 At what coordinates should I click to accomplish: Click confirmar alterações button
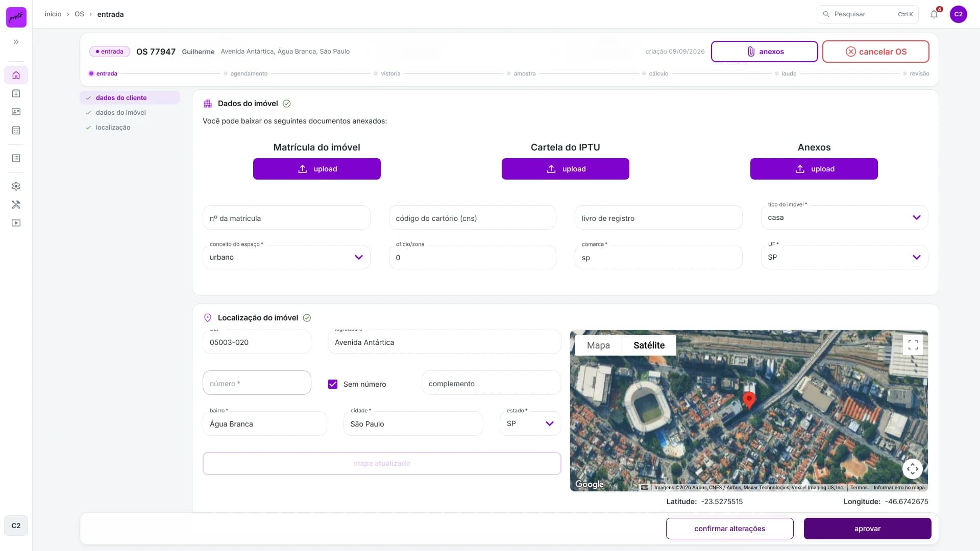tap(729, 529)
